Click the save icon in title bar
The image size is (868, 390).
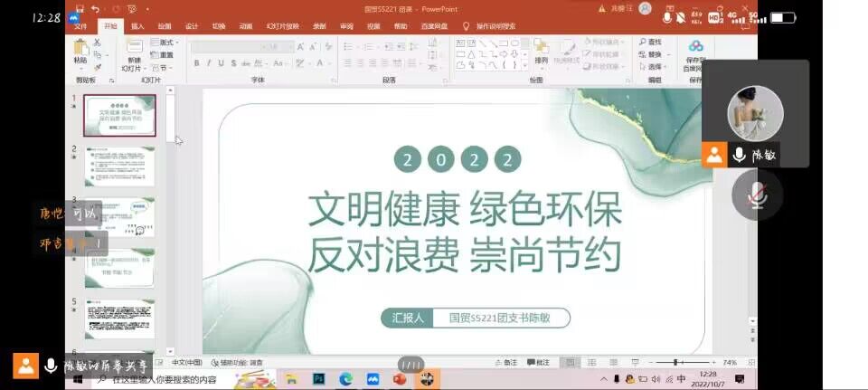pyautogui.click(x=80, y=9)
